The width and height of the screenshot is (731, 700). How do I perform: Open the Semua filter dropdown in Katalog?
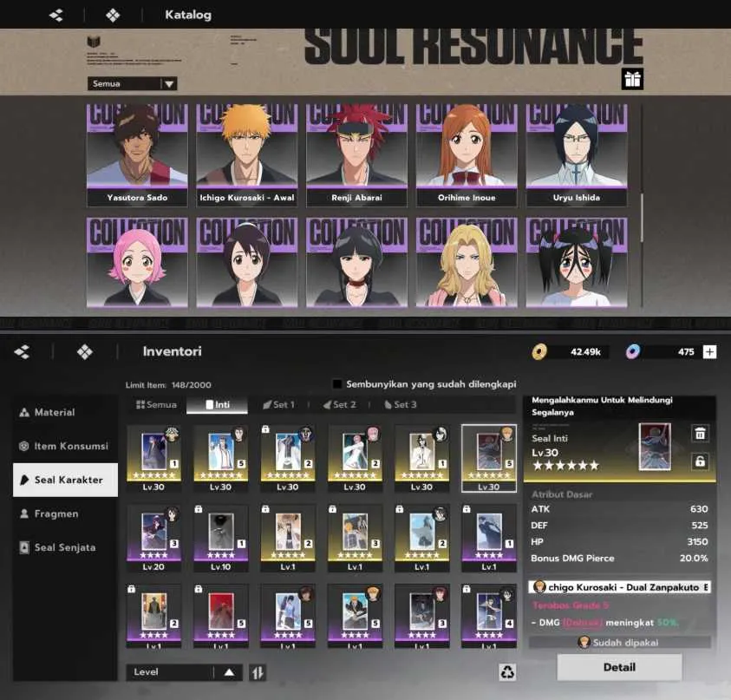(132, 83)
